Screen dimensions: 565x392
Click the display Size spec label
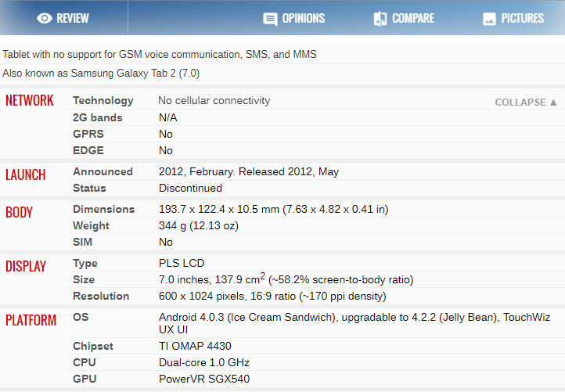tap(84, 279)
